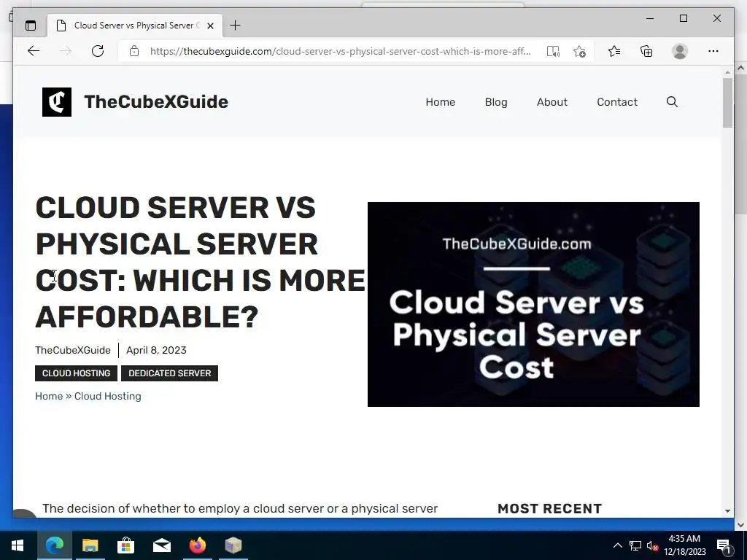Click the Cloud Hosting breadcrumb link
The image size is (747, 560).
[108, 396]
